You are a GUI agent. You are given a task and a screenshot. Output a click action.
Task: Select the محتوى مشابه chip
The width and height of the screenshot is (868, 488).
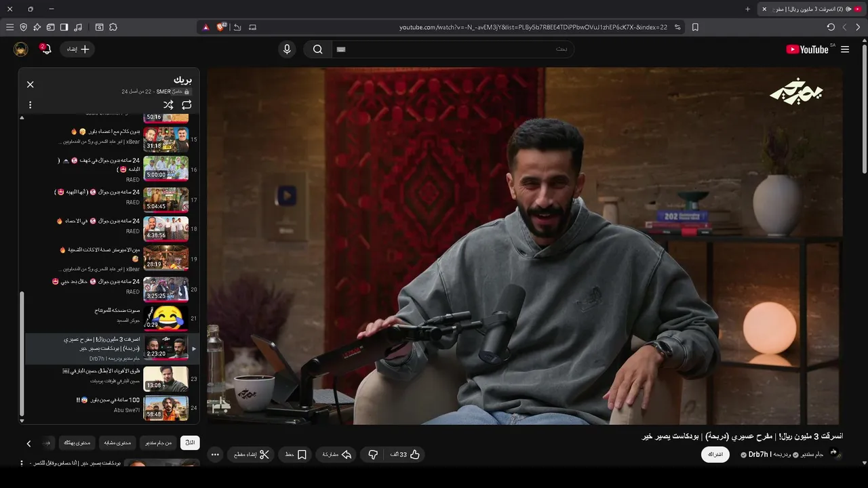pyautogui.click(x=119, y=443)
